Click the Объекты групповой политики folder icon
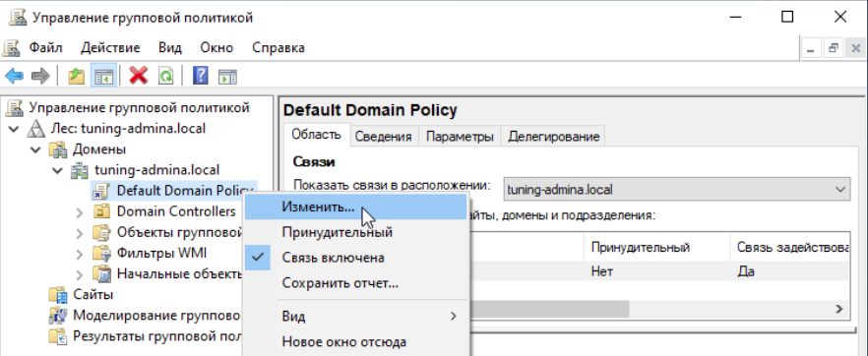This screenshot has width=868, height=356. pos(102,233)
